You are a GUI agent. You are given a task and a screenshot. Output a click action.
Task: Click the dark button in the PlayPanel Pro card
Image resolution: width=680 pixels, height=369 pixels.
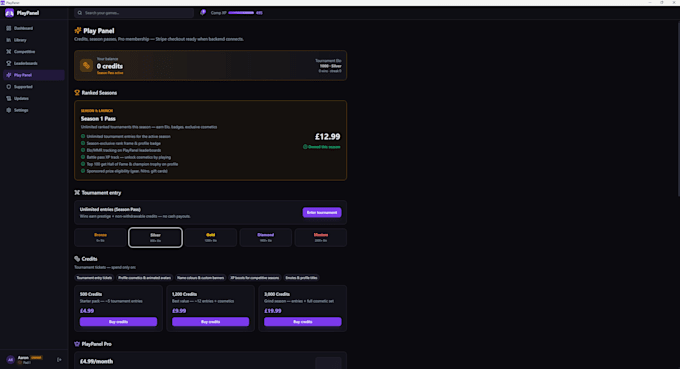pyautogui.click(x=328, y=363)
